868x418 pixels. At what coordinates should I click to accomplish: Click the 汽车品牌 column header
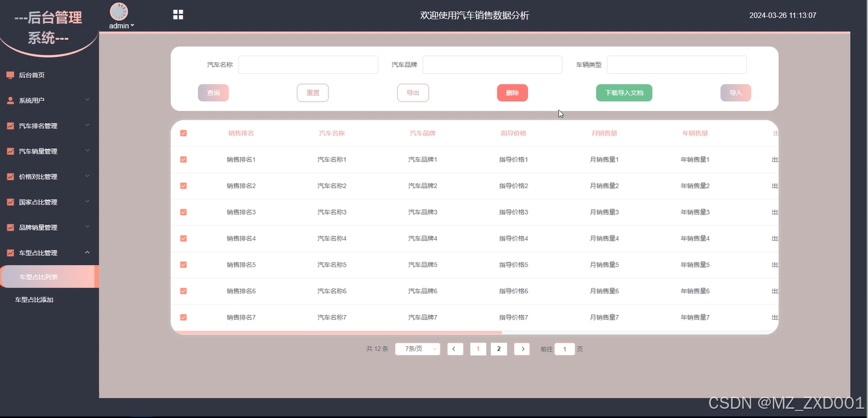click(x=422, y=133)
